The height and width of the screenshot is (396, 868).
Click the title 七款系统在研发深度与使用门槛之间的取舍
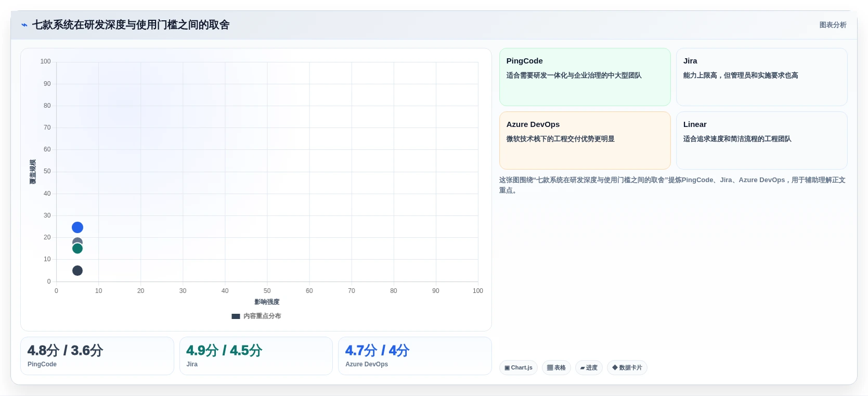pyautogui.click(x=131, y=25)
